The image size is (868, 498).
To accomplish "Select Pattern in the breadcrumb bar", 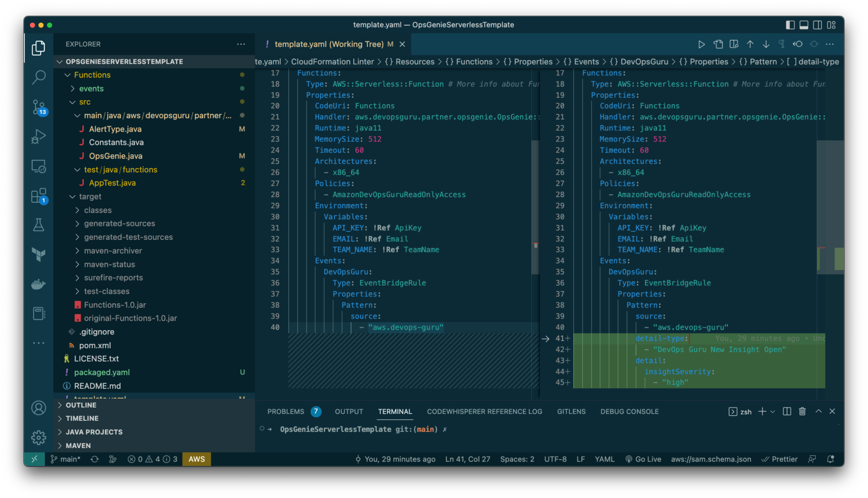I will (x=763, y=62).
